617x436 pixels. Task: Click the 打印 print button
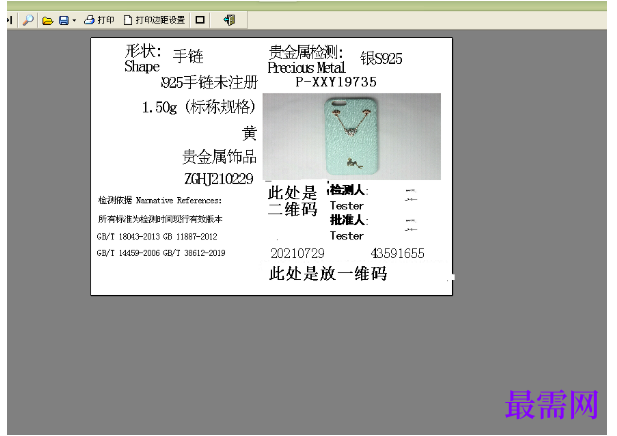click(x=99, y=20)
